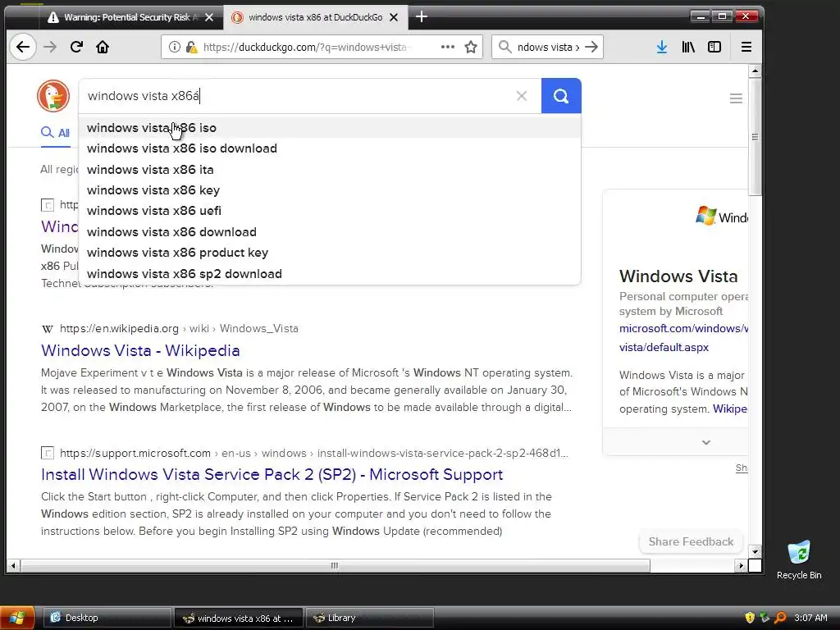Click the vista/default.aspx link
This screenshot has width=840, height=630.
pyautogui.click(x=664, y=347)
